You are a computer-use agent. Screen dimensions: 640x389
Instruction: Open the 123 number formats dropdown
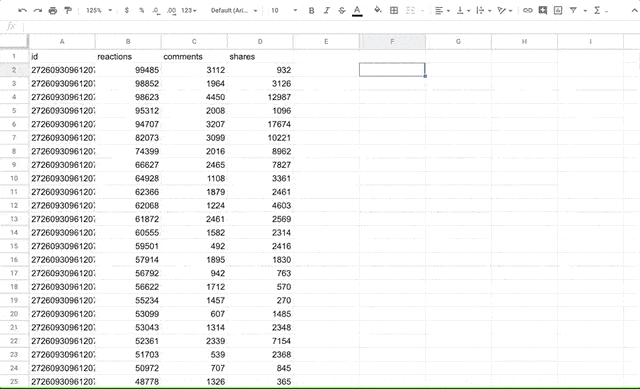pos(189,11)
